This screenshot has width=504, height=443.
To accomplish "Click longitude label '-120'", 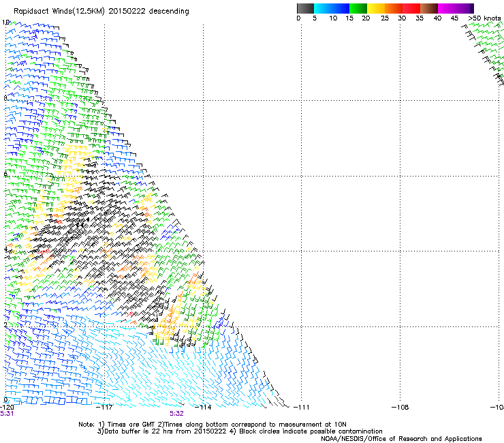I will (x=7, y=408).
